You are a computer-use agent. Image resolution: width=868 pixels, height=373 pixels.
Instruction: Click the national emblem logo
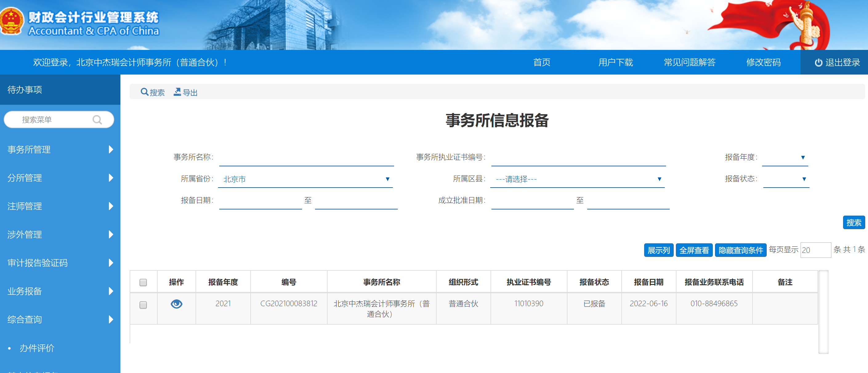[12, 21]
